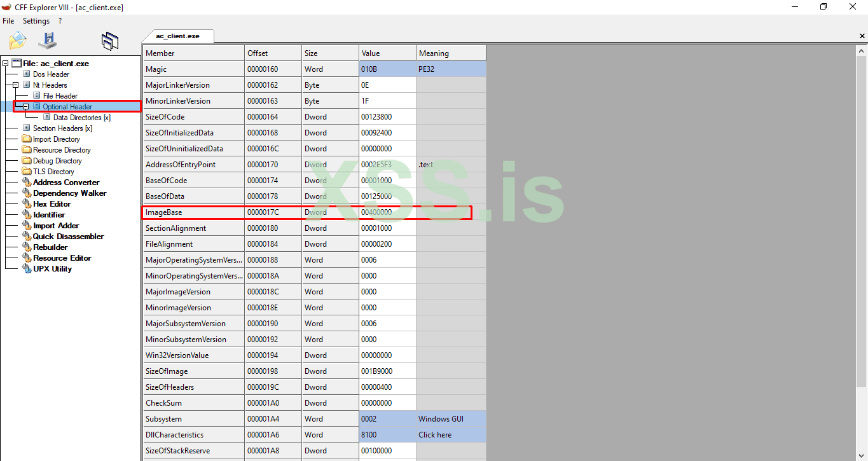The height and width of the screenshot is (461, 868).
Task: Select Section Headers [x] in the tree
Action: 62,128
